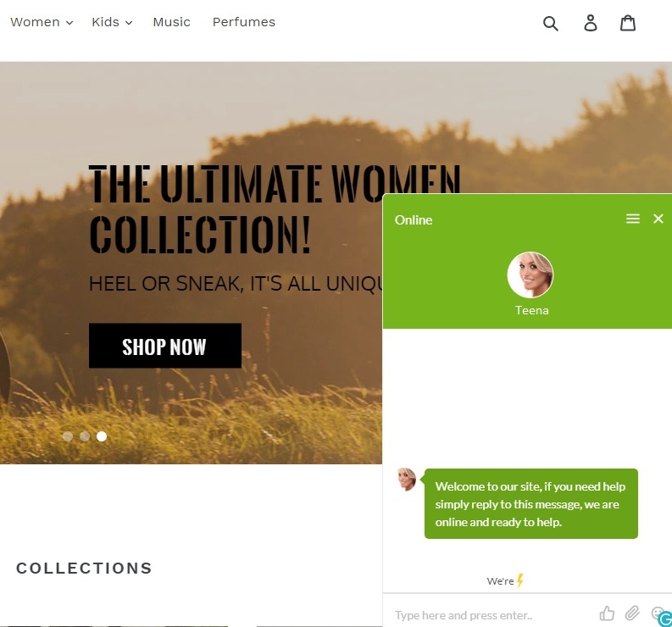Viewport: 672px width, 627px height.
Task: Click Teena's profile avatar in chat header
Action: (530, 275)
